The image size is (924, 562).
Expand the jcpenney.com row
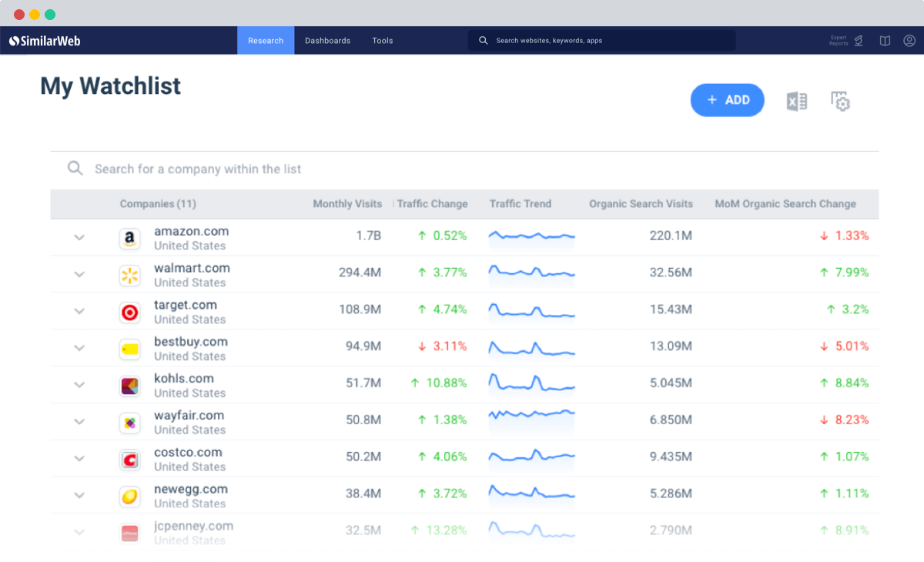(79, 532)
